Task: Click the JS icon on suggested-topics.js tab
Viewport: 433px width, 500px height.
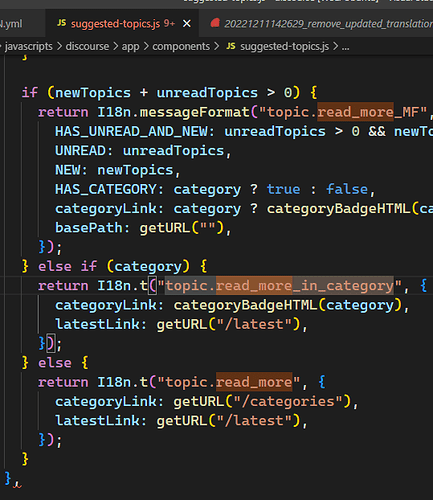Action: 62,23
